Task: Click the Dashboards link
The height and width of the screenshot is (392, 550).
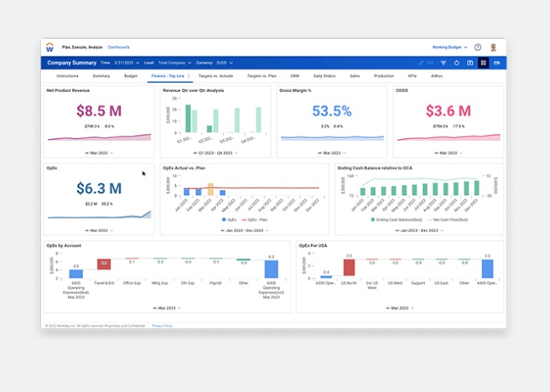Action: (118, 48)
